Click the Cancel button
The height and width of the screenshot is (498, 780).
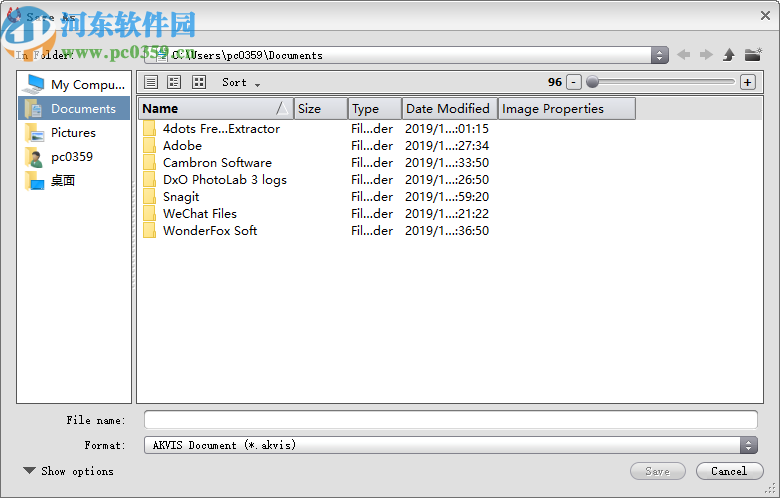(729, 471)
